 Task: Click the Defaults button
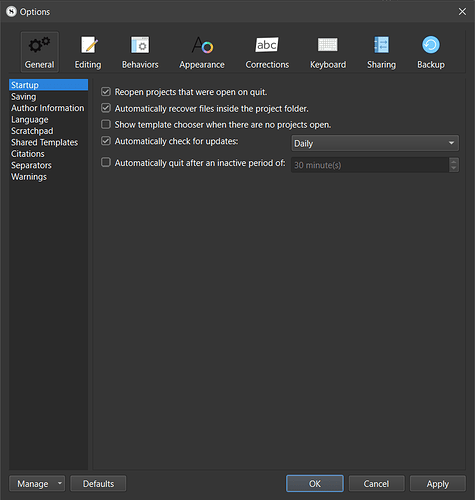click(x=98, y=483)
